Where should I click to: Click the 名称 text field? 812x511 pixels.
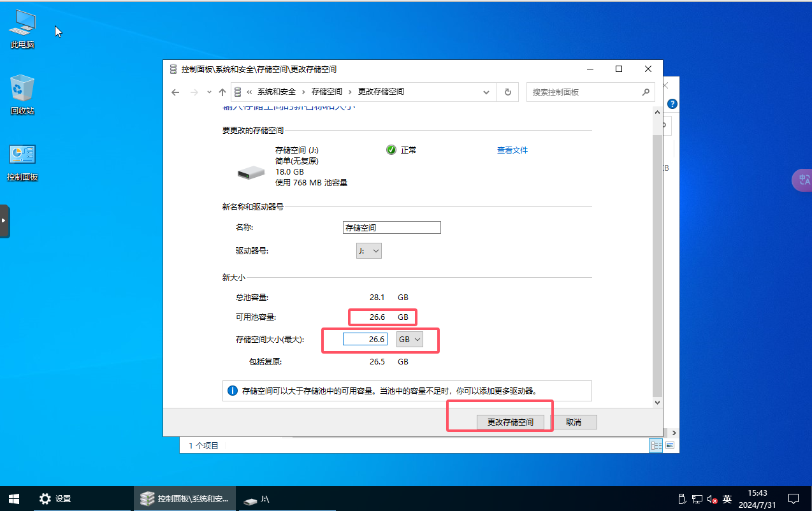(391, 227)
